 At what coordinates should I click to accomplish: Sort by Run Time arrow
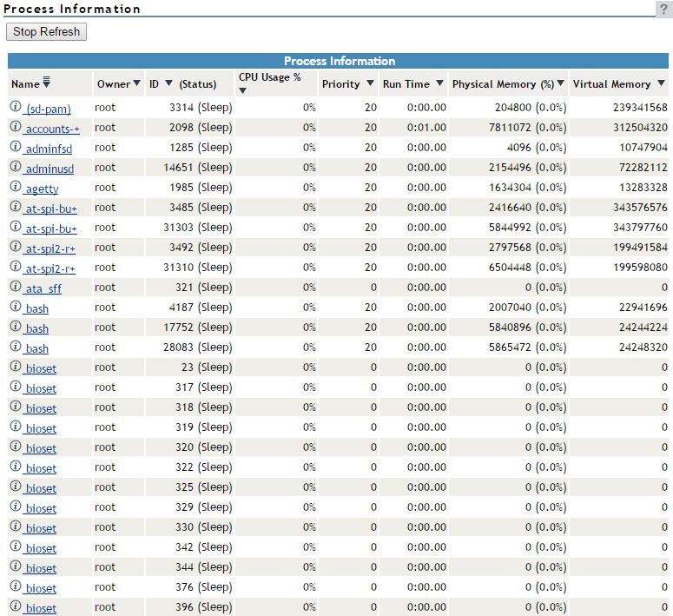pyautogui.click(x=439, y=84)
